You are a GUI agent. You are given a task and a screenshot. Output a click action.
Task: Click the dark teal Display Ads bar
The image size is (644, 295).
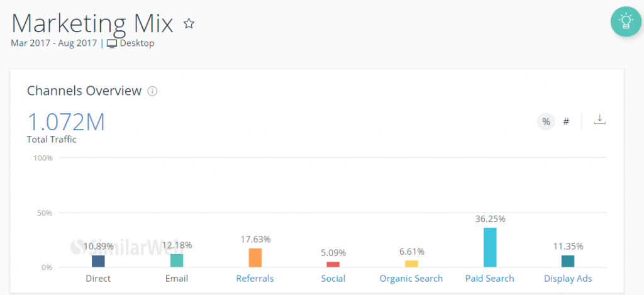coord(568,261)
